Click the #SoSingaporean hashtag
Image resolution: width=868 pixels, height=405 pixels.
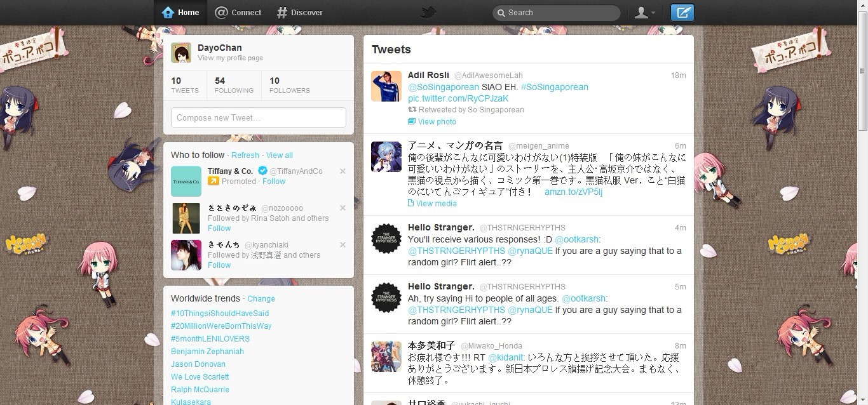554,87
